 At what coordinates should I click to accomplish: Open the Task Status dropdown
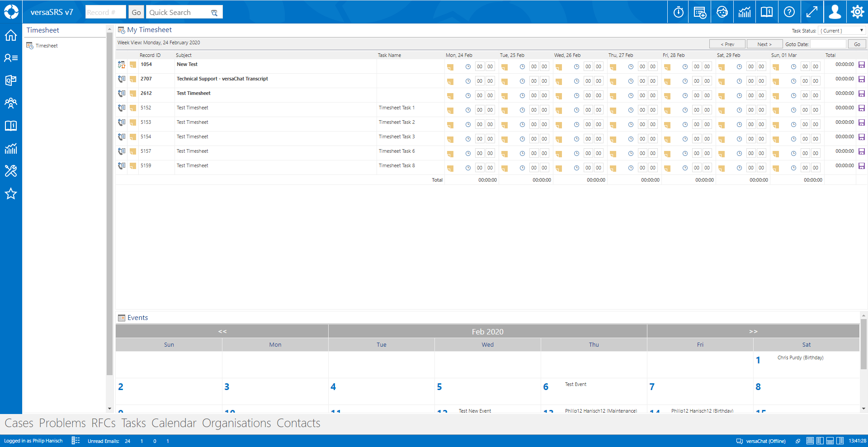point(841,31)
